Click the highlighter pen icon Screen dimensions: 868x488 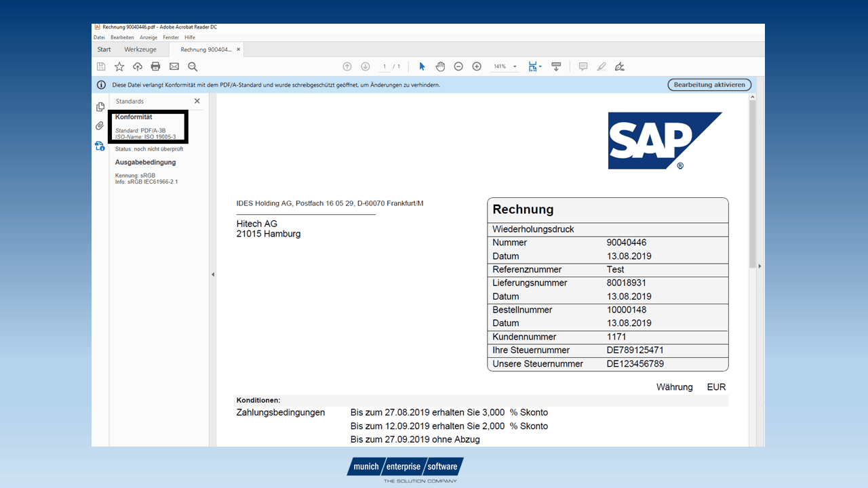[x=601, y=66]
